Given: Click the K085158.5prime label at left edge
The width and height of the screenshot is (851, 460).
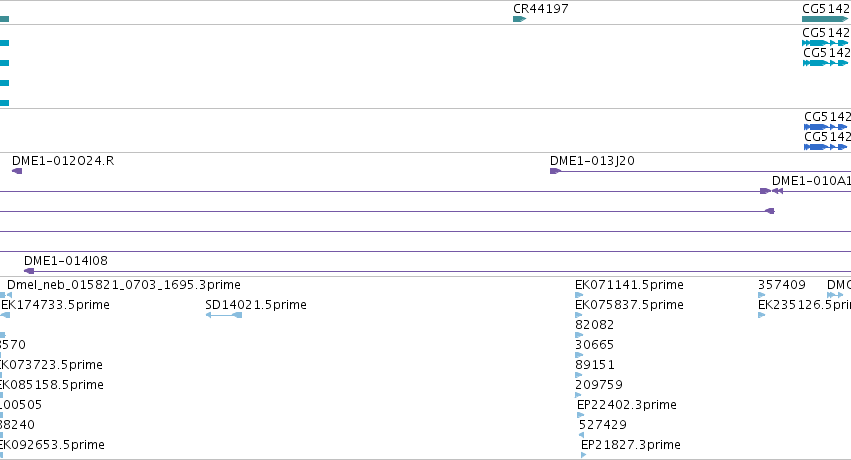Looking at the screenshot, I should (x=52, y=385).
